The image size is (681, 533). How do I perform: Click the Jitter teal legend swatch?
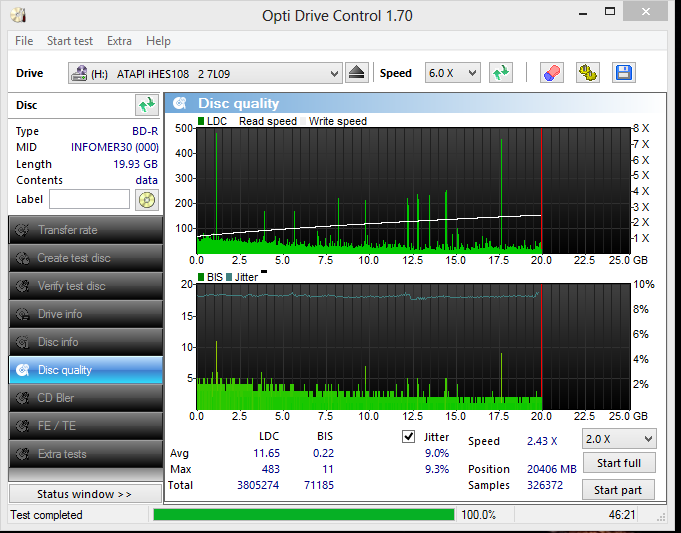pos(228,277)
